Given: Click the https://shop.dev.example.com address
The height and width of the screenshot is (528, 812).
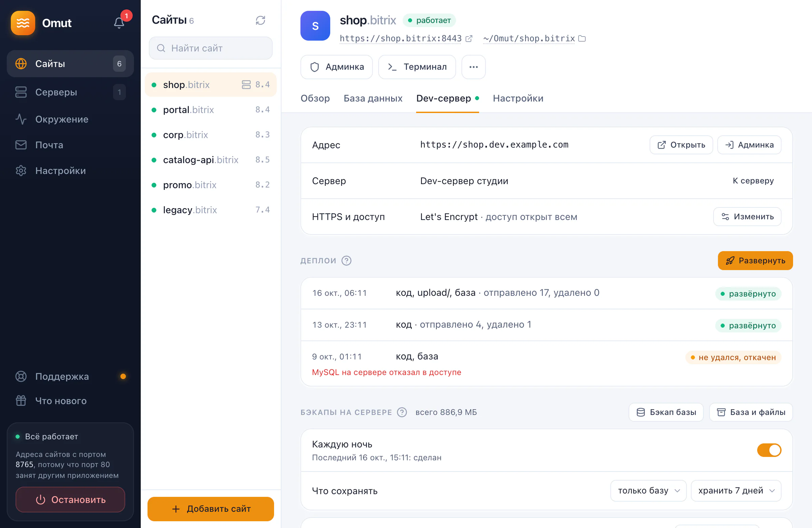Looking at the screenshot, I should click(x=494, y=145).
